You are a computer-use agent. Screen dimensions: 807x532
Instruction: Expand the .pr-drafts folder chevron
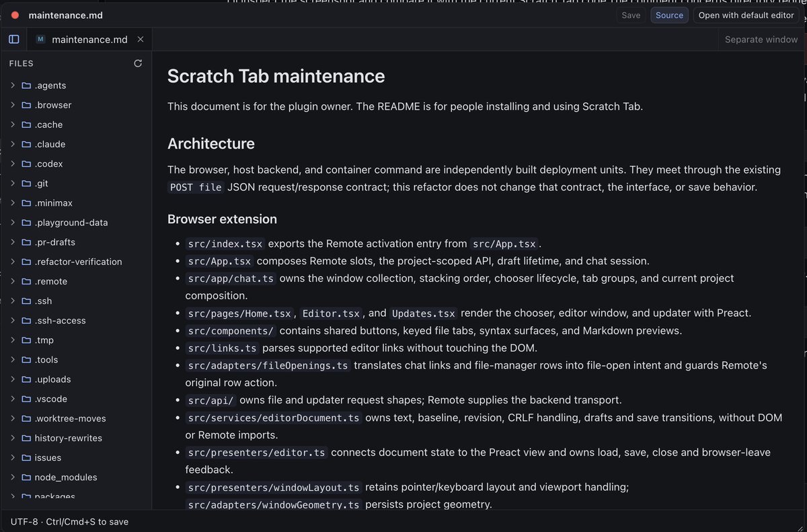point(13,242)
